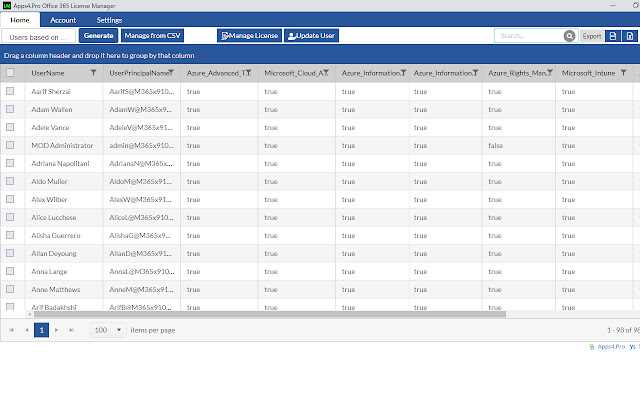Check the box for Aldo Muller

coord(10,181)
